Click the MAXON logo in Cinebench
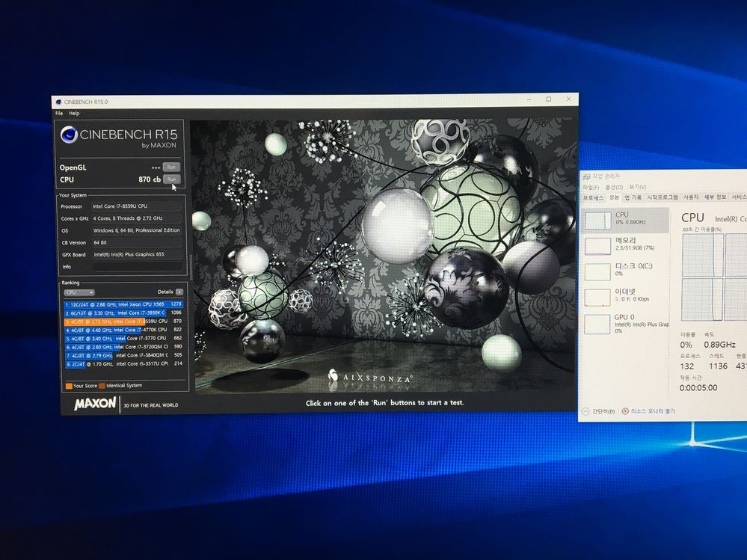 (95, 404)
